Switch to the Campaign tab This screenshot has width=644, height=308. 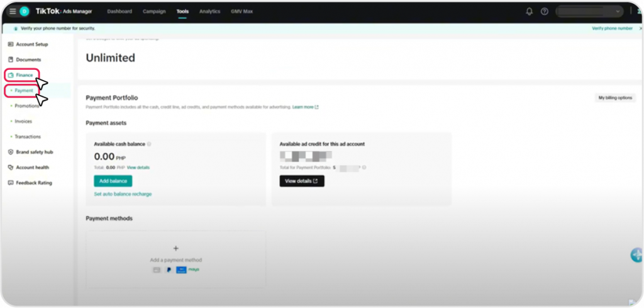coord(154,11)
